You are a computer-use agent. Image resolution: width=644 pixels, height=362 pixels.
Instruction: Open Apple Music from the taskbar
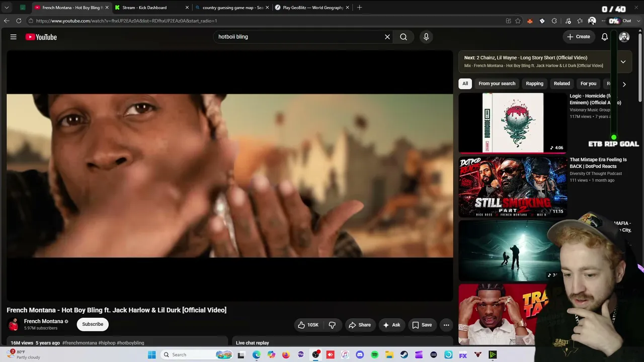[x=345, y=354]
